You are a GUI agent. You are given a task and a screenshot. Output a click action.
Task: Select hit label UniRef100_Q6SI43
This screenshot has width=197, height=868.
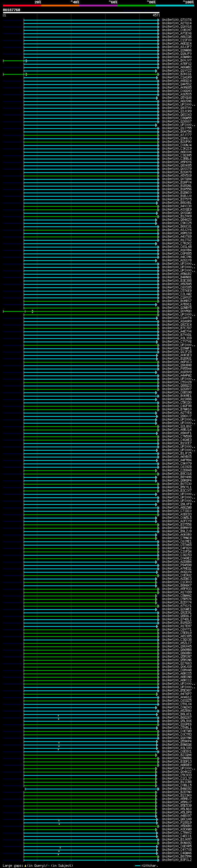(177, 115)
